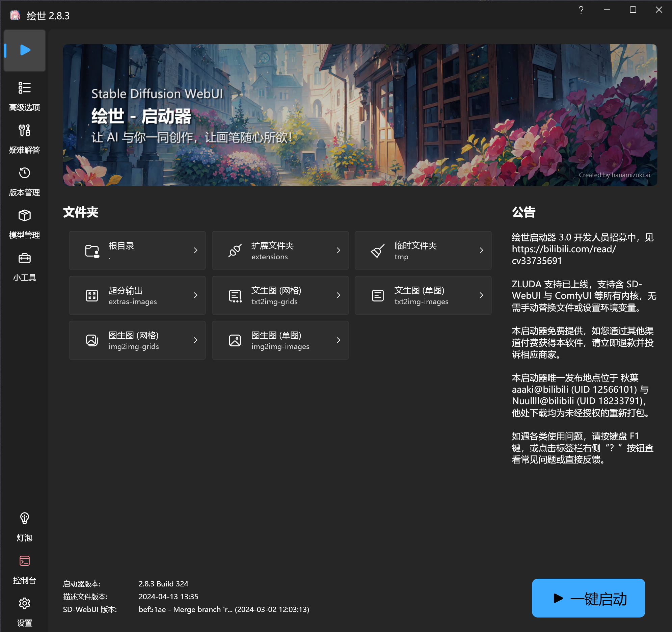Viewport: 672px width, 632px height.
Task: Open 高级选项 advanced options list icon
Action: click(25, 88)
